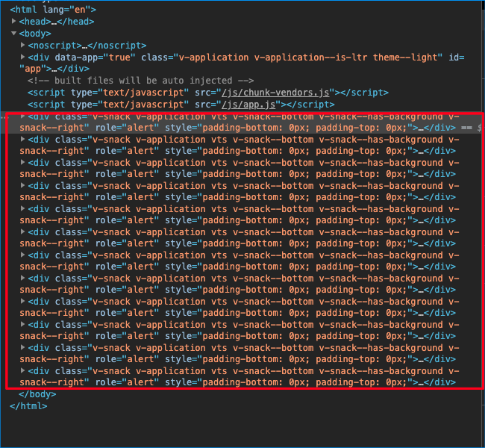Select the </html> closing tag
The width and height of the screenshot is (485, 448).
(x=28, y=406)
